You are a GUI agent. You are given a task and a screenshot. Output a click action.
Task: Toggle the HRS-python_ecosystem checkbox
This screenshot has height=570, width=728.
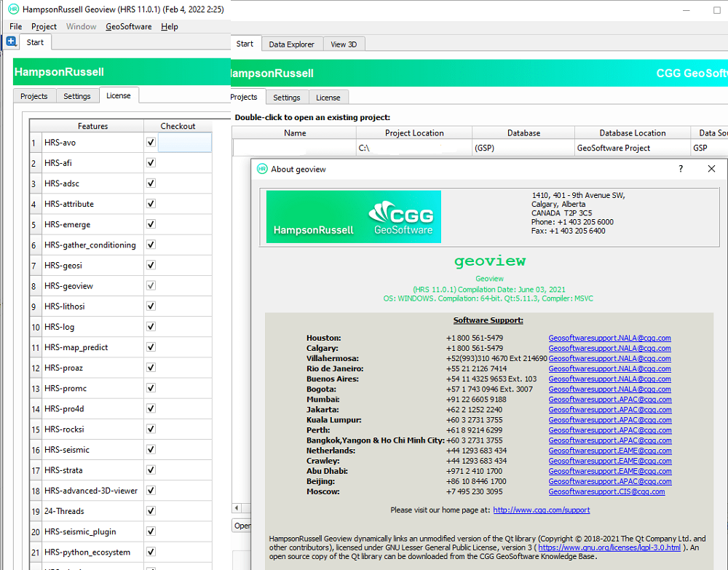(x=151, y=551)
